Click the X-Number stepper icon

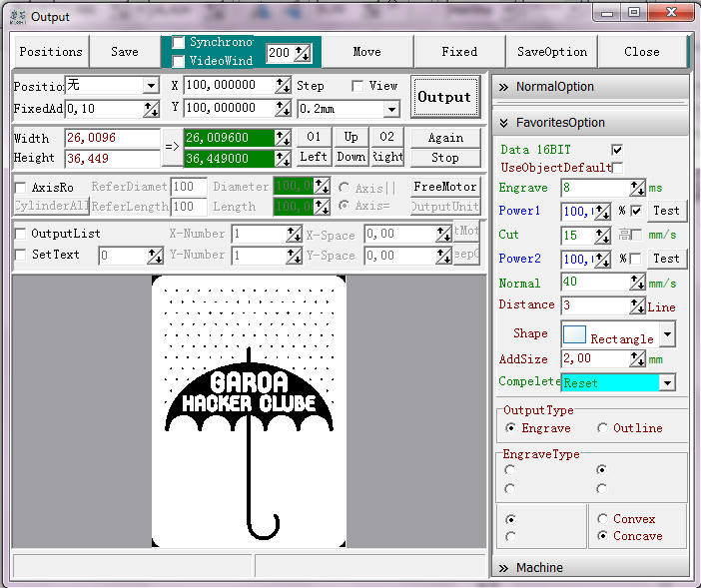tap(294, 235)
